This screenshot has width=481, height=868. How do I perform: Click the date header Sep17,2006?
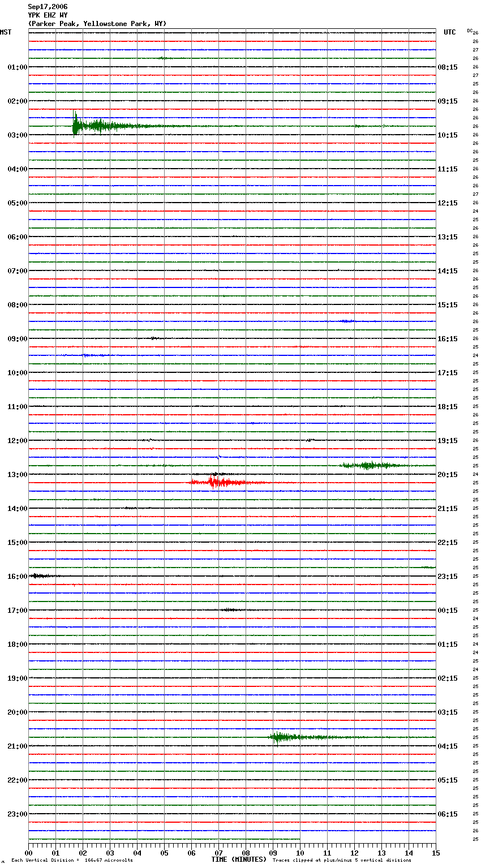[x=48, y=7]
